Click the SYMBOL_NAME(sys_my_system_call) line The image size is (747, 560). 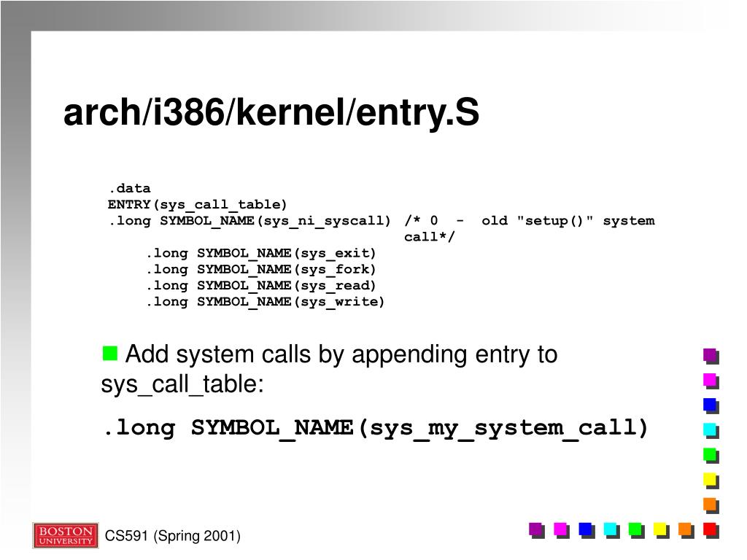point(376,428)
